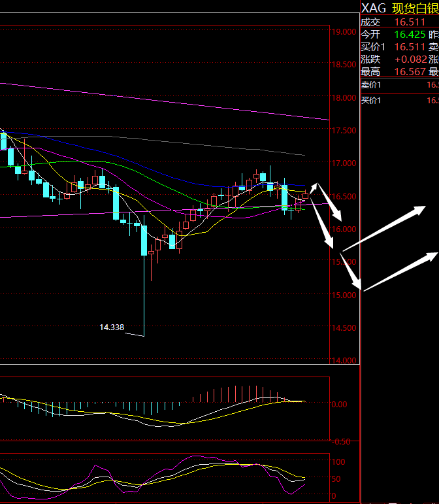This screenshot has width=439, height=504.
Task: Click the 14.338 low price annotation
Action: pos(112,328)
